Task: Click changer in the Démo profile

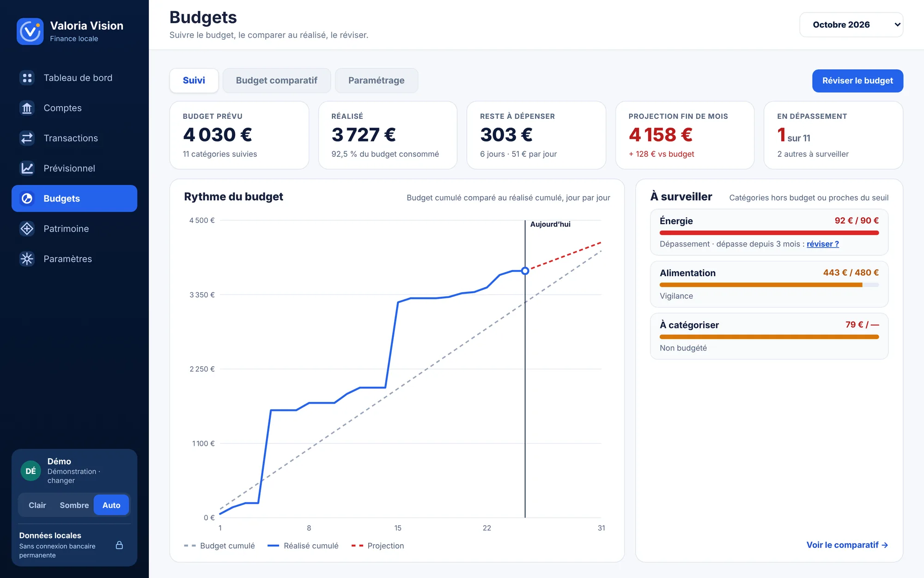Action: [x=61, y=480]
